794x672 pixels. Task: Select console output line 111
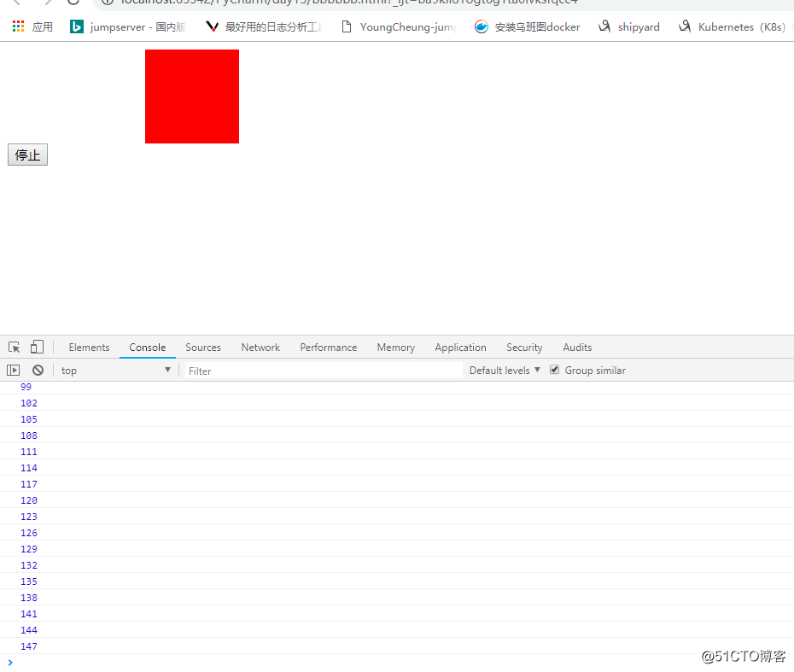29,452
